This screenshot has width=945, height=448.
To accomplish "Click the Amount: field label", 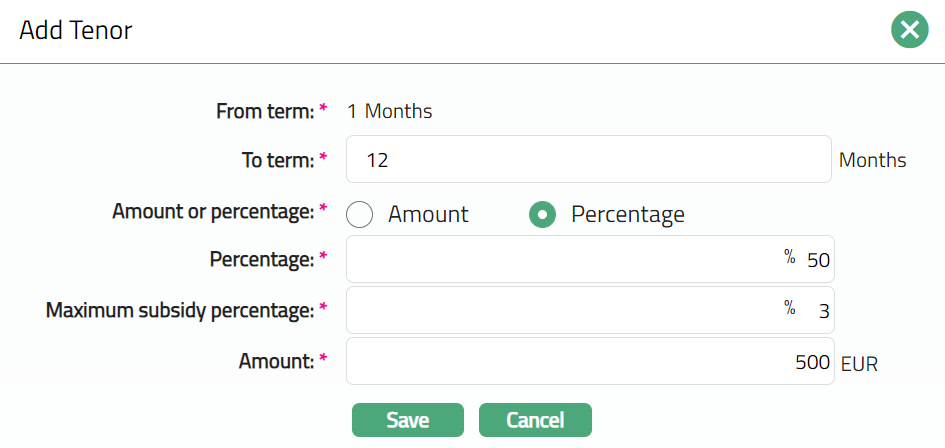I will click(274, 362).
